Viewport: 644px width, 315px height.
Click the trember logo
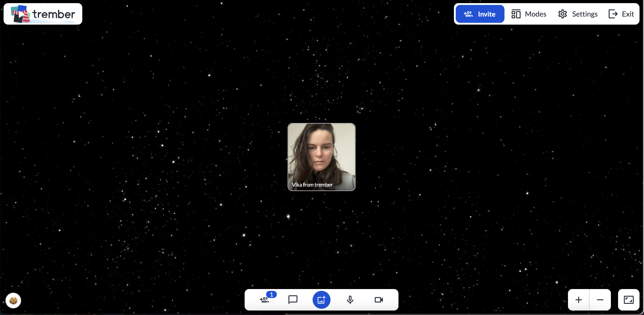tap(43, 14)
